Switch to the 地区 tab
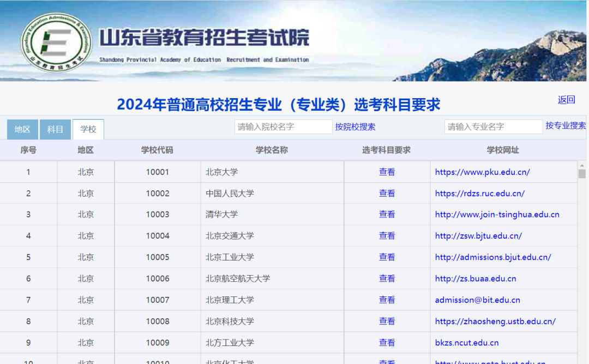This screenshot has width=589, height=364. [22, 130]
